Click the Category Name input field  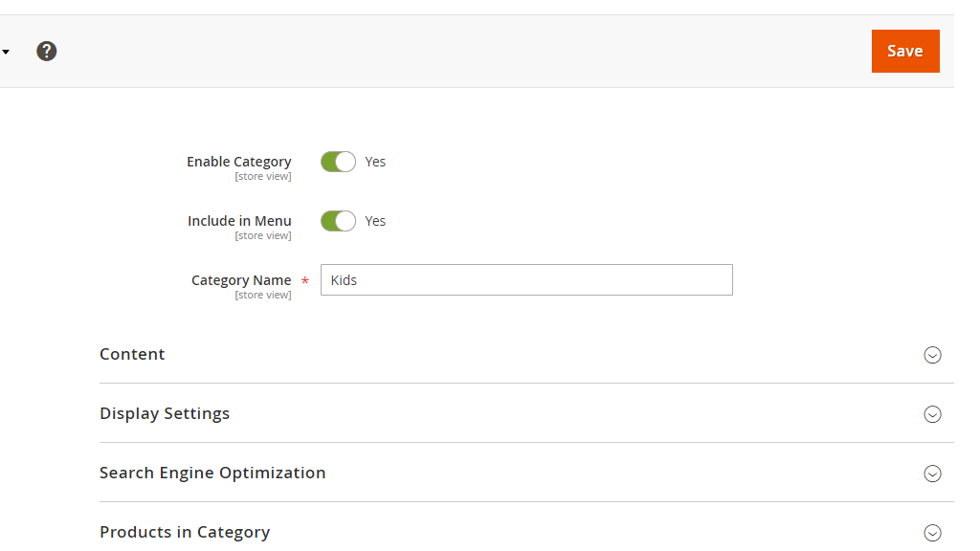[x=525, y=279]
